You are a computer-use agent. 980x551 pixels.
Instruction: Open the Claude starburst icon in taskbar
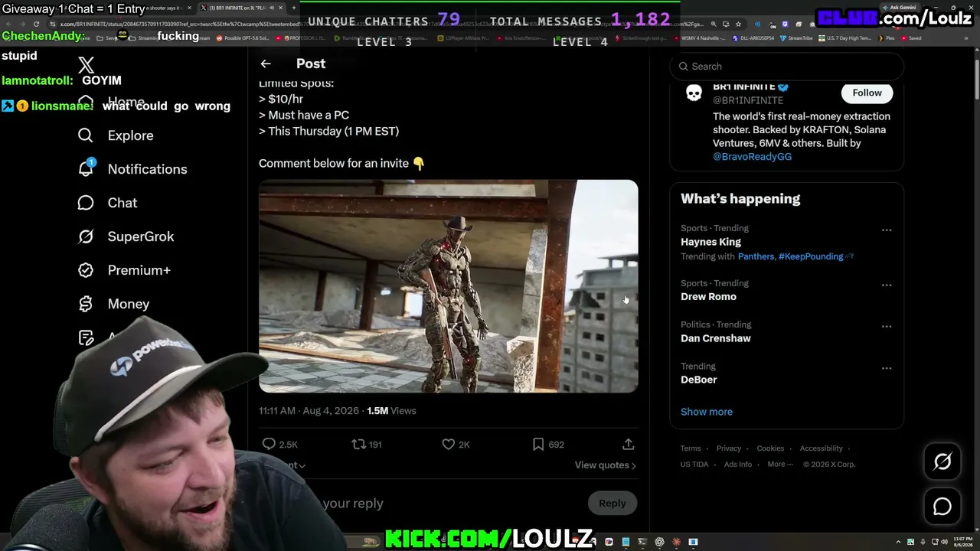tap(676, 542)
